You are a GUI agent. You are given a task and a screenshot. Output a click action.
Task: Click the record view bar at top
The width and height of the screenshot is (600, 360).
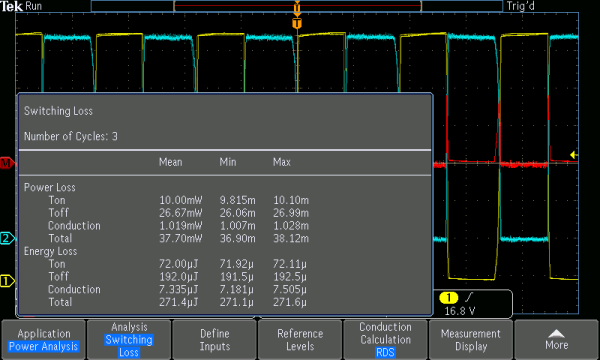tap(297, 6)
